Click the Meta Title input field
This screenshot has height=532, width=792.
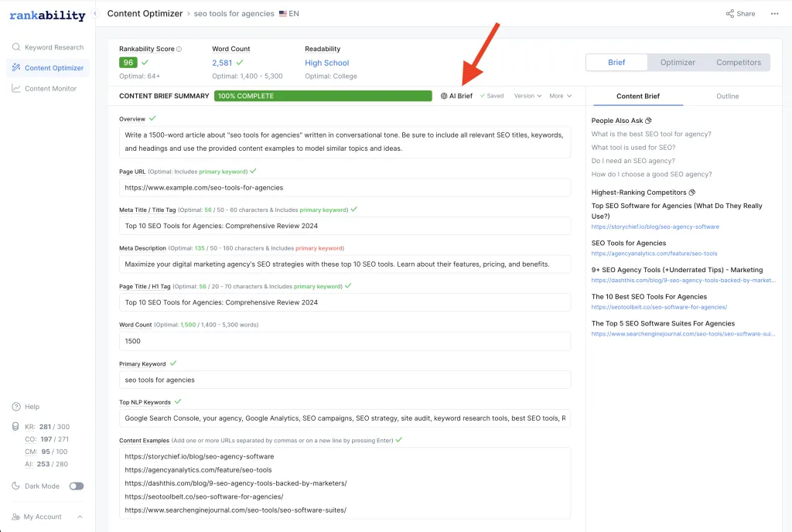pyautogui.click(x=345, y=226)
